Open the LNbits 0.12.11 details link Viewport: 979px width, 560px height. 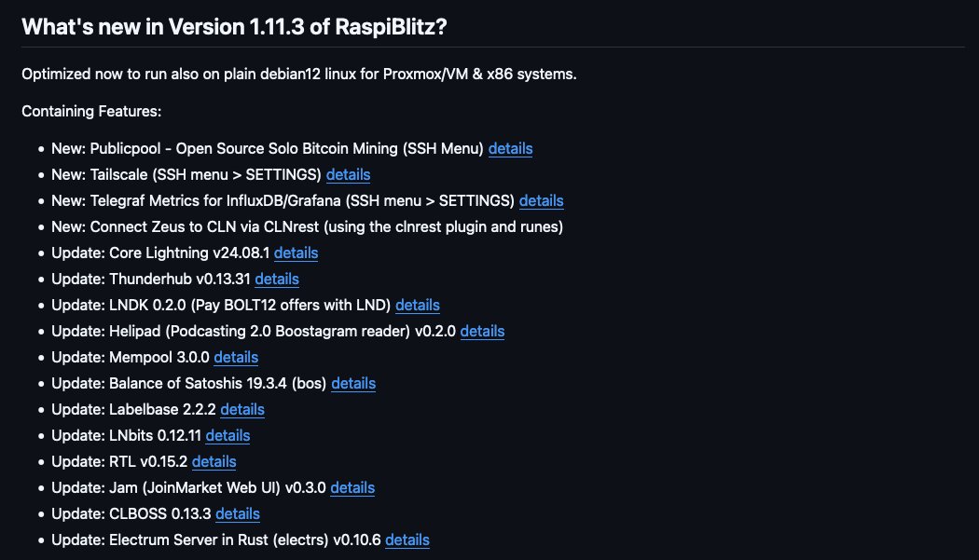228,435
